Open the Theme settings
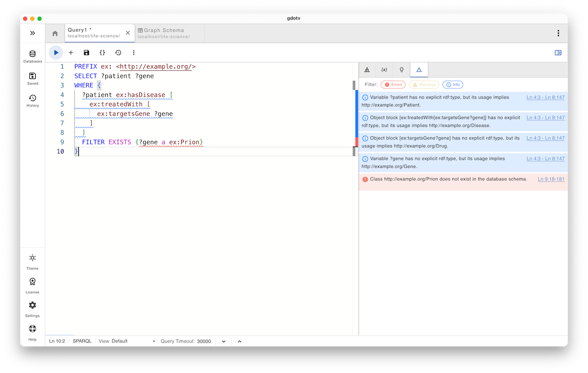 32,261
